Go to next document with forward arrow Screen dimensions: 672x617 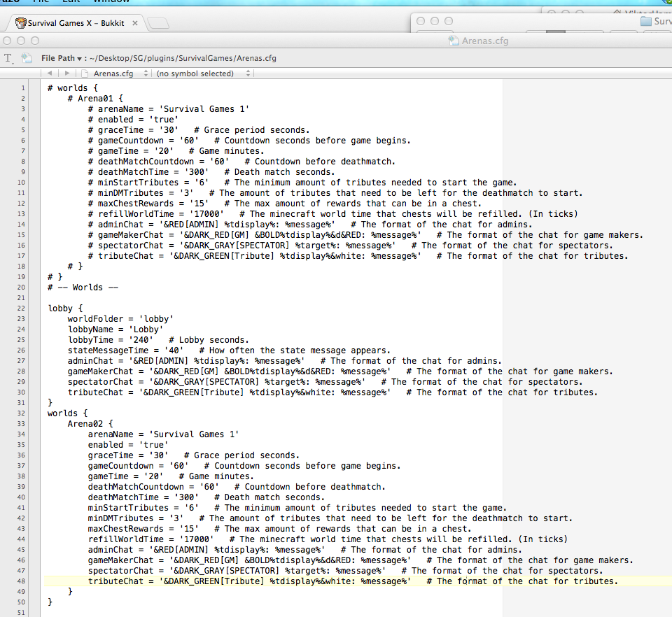click(x=67, y=73)
